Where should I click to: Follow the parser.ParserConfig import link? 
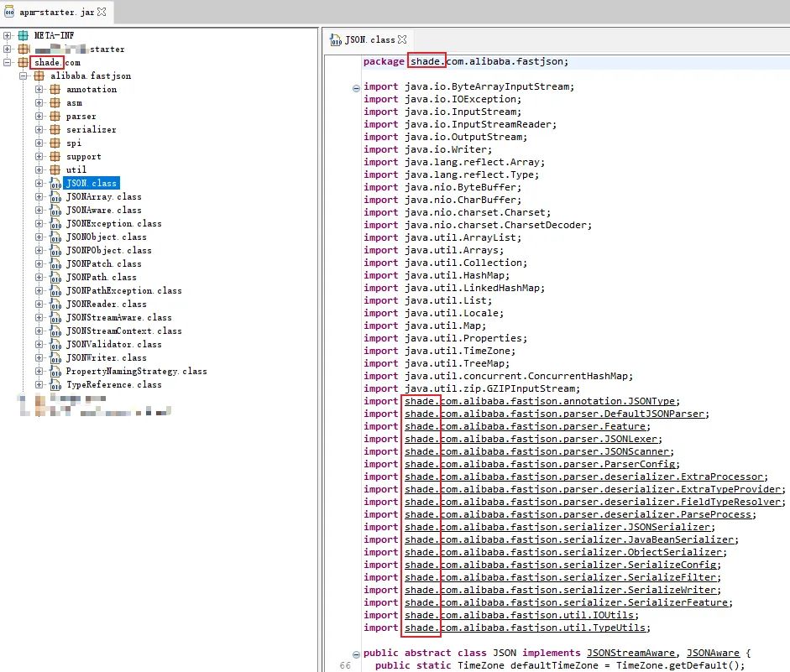click(x=540, y=464)
